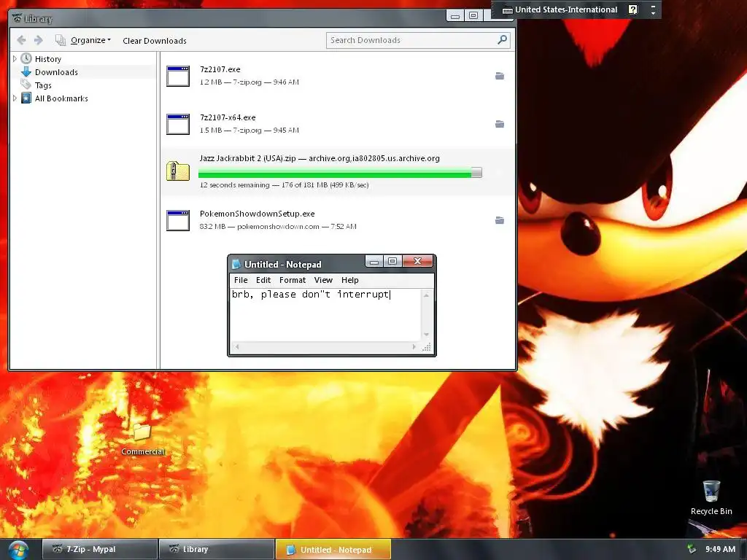
Task: Click the Library title bar icon
Action: pyautogui.click(x=18, y=18)
